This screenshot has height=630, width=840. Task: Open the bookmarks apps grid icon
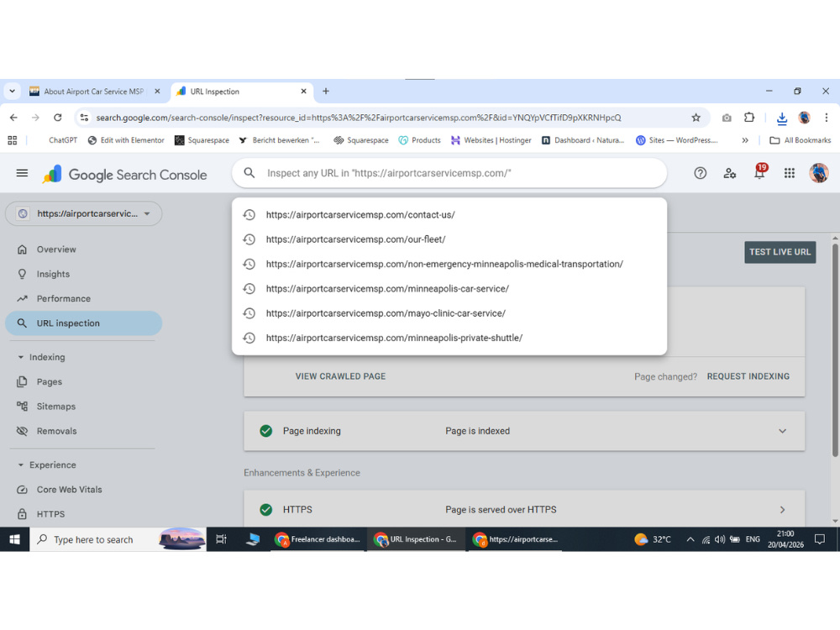pos(13,140)
